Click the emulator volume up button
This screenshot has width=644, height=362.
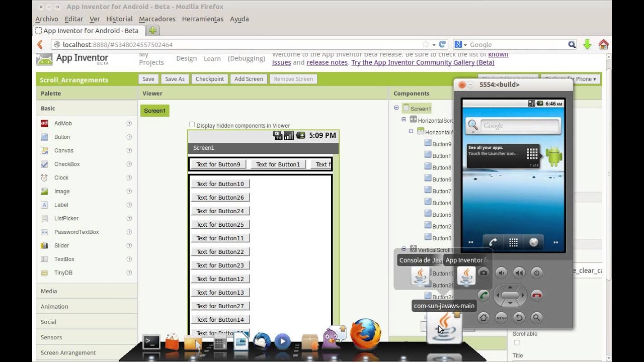pos(519,273)
